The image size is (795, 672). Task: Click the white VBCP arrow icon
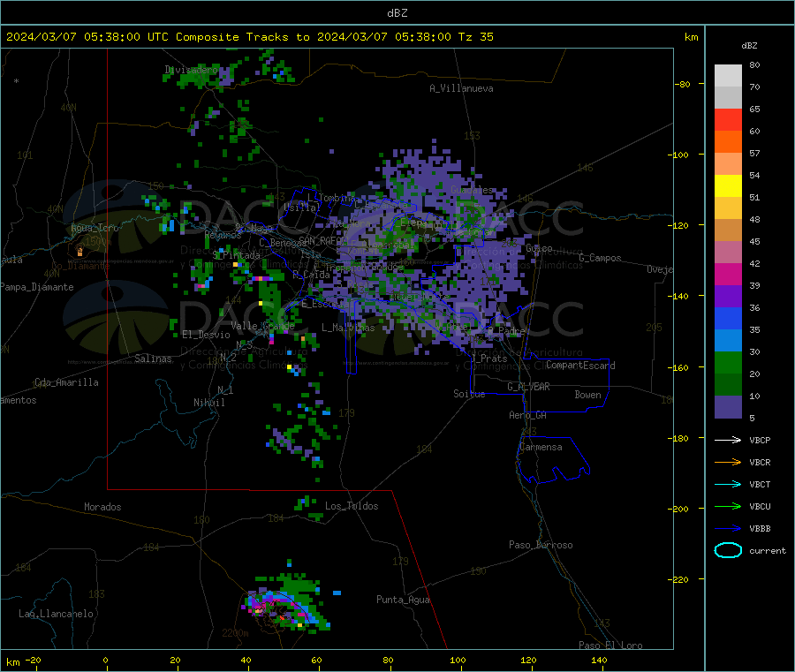728,440
